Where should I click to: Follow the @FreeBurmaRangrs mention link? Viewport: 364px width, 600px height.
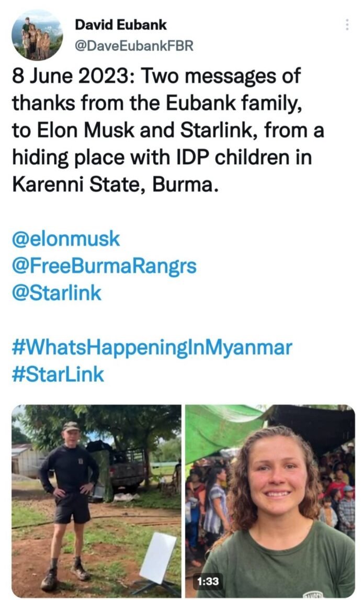pos(104,266)
